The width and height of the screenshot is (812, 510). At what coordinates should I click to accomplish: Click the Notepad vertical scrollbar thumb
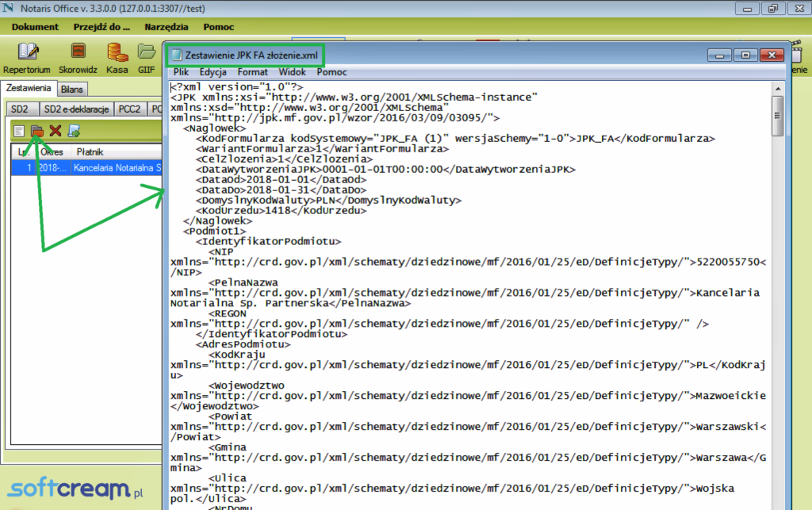pos(778,116)
